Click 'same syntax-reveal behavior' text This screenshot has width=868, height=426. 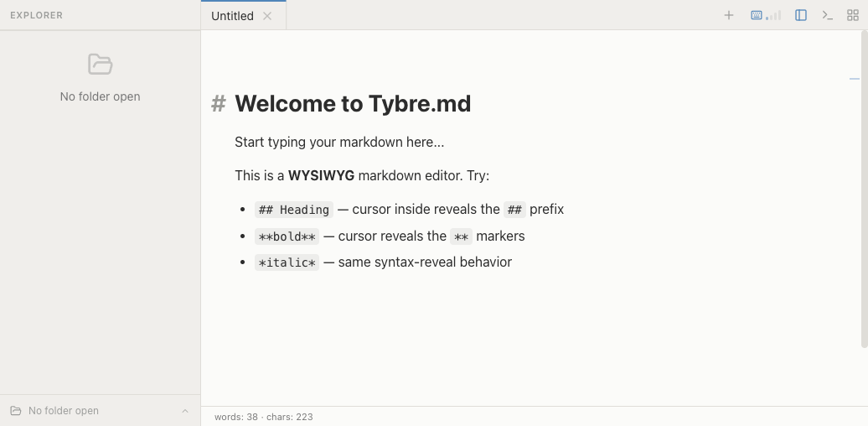(425, 262)
